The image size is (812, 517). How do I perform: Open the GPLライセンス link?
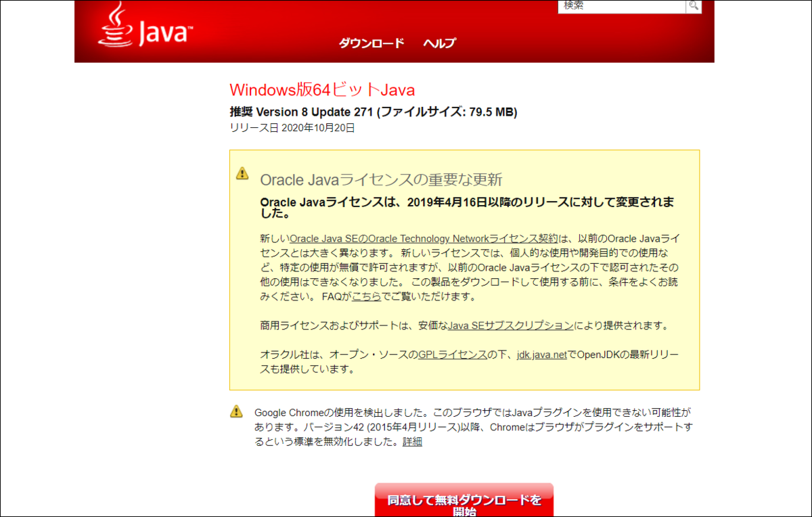453,355
